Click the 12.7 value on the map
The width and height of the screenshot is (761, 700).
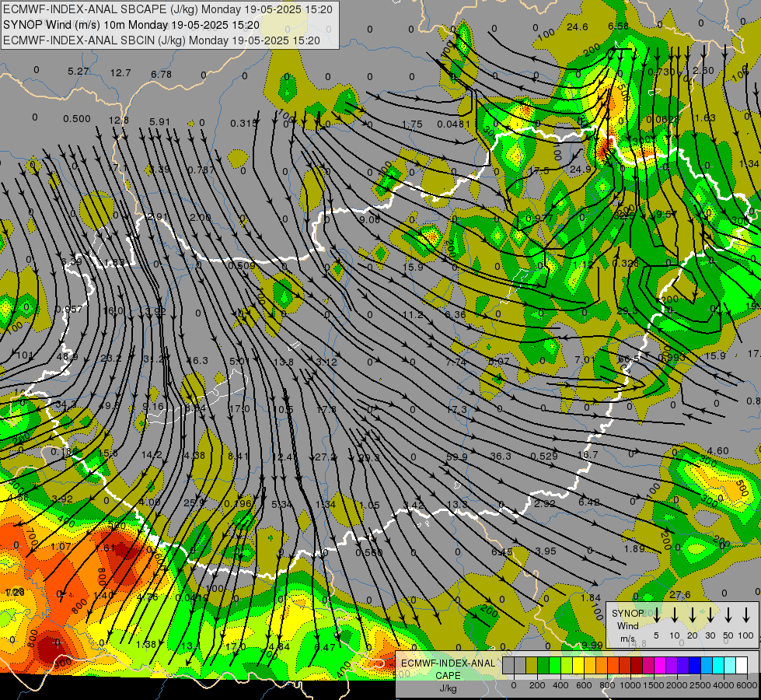(120, 73)
